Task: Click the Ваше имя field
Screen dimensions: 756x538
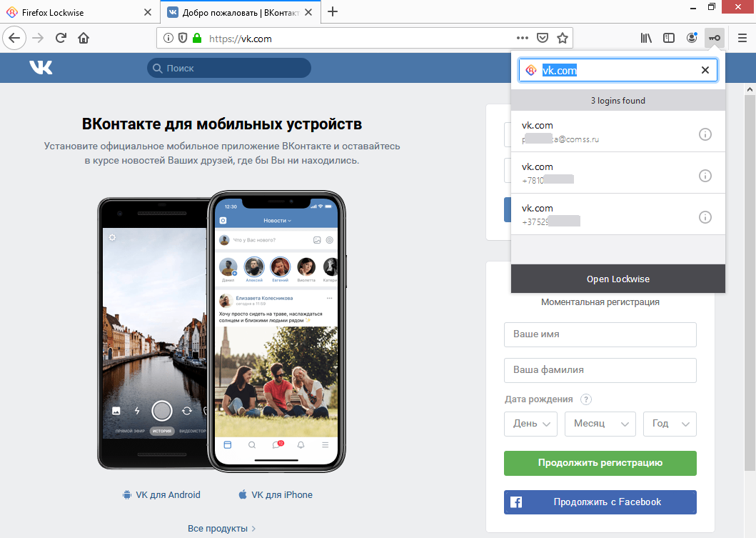Action: 600,334
